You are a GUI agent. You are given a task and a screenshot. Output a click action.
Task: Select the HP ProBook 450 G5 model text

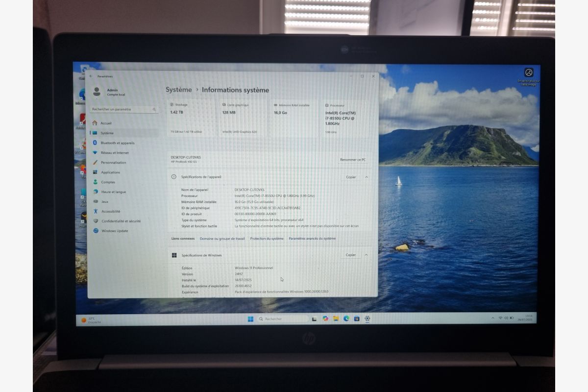[x=185, y=162]
